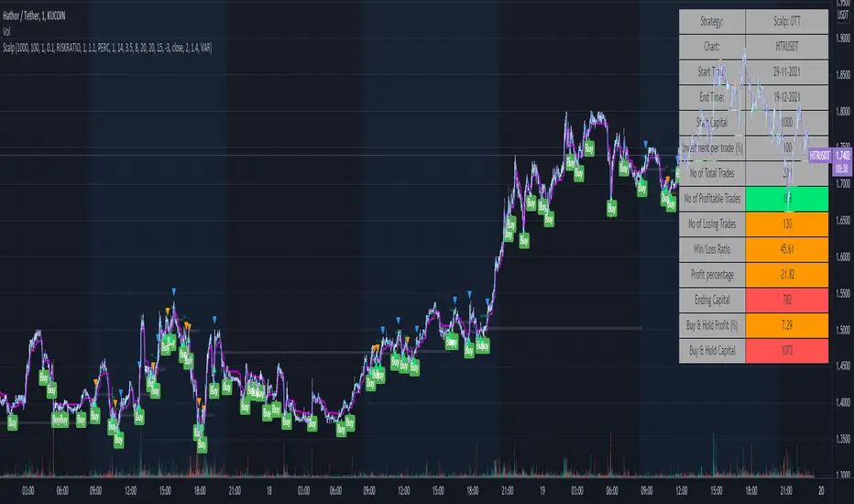This screenshot has height=504, width=854.
Task: Click the green profitable trades value cell
Action: click(x=787, y=198)
